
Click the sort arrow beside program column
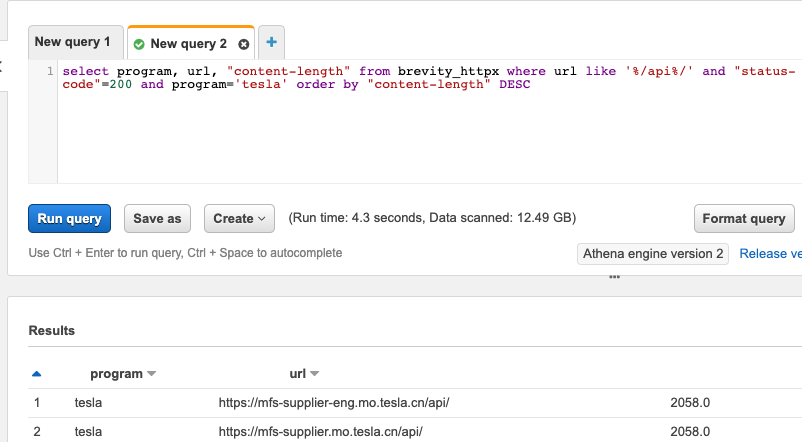click(152, 374)
